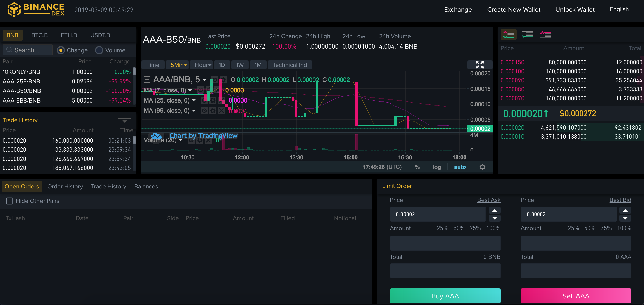Enter fullscreen chart mode

click(x=480, y=65)
